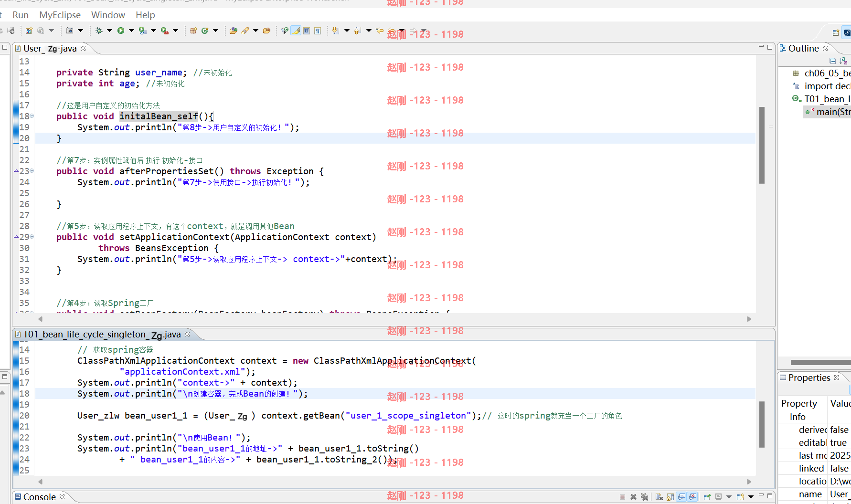The height and width of the screenshot is (504, 851).
Task: Click line 20 closing brace in User_Zg.java
Action: coord(59,138)
